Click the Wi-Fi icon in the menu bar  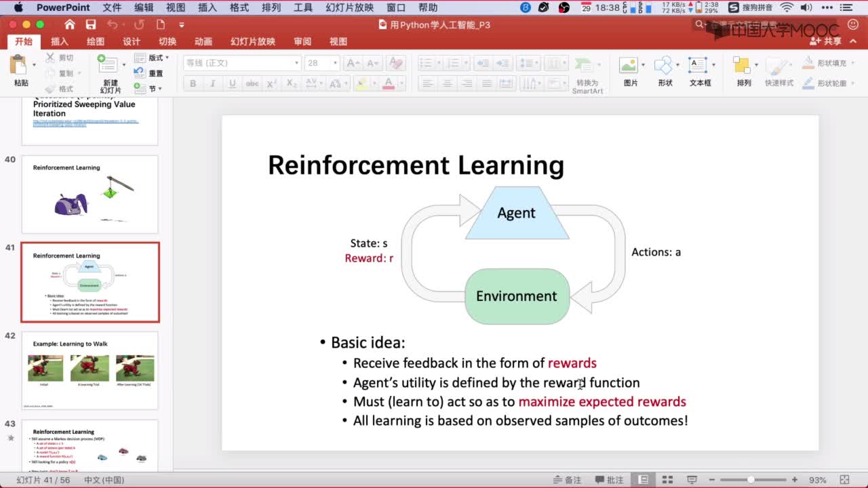(787, 7)
